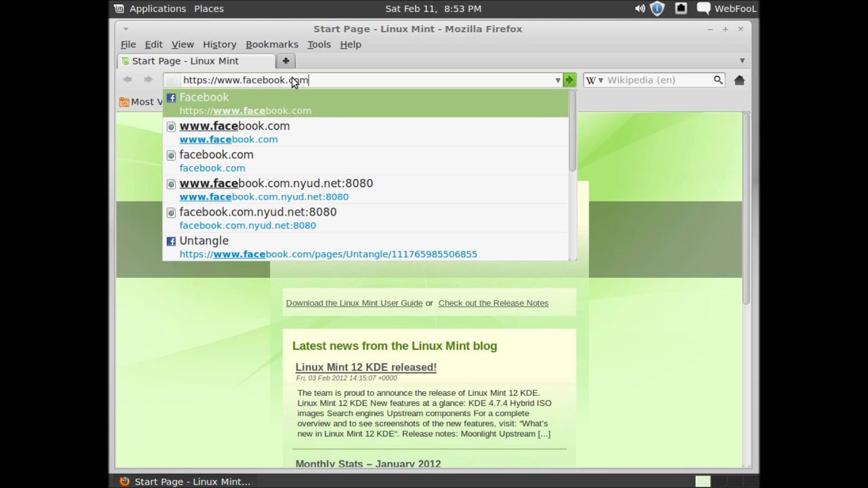The width and height of the screenshot is (868, 488).
Task: Expand the list all tabs arrow
Action: (742, 61)
